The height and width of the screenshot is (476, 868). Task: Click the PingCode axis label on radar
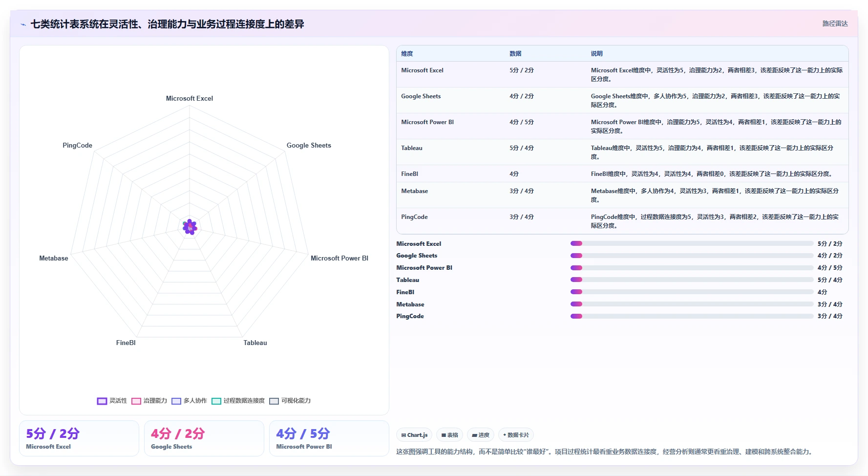point(77,145)
